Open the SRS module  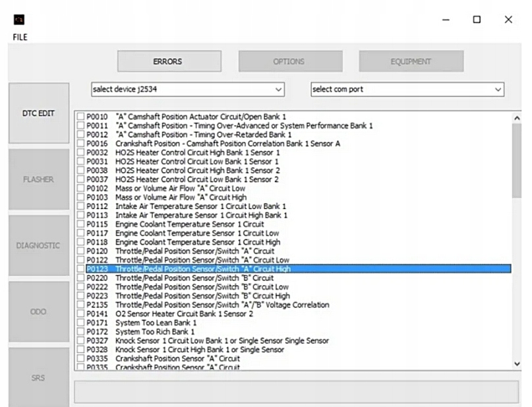tap(39, 377)
